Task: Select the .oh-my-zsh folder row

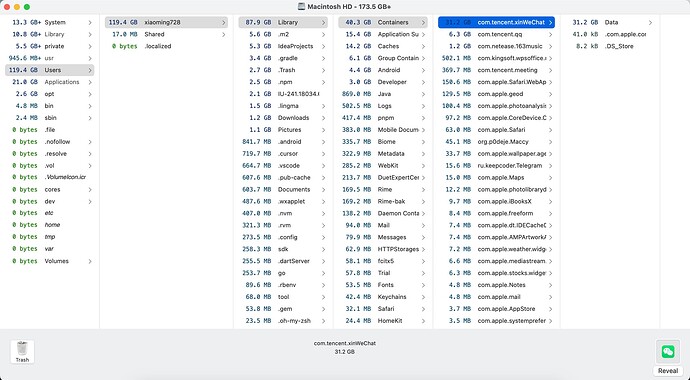Action: 283,321
